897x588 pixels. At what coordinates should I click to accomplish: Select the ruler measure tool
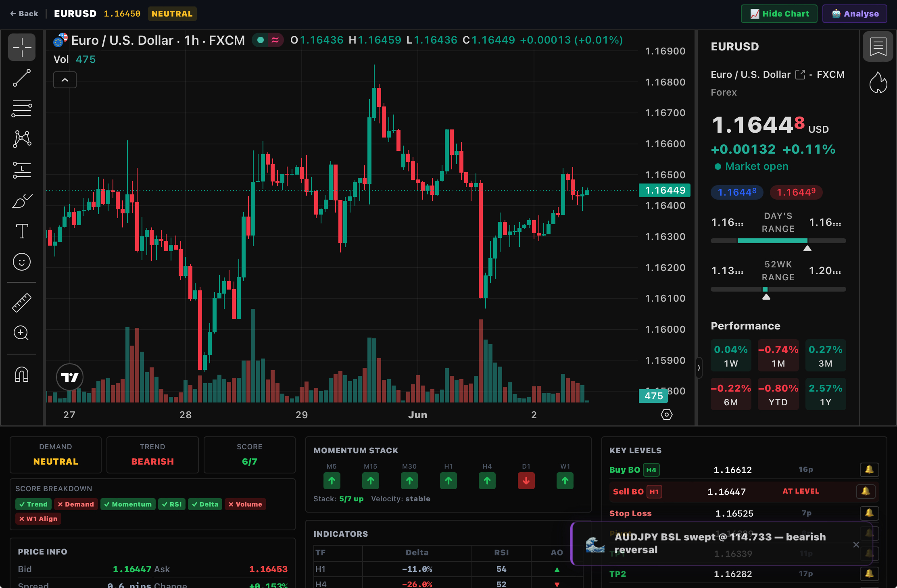coord(22,303)
